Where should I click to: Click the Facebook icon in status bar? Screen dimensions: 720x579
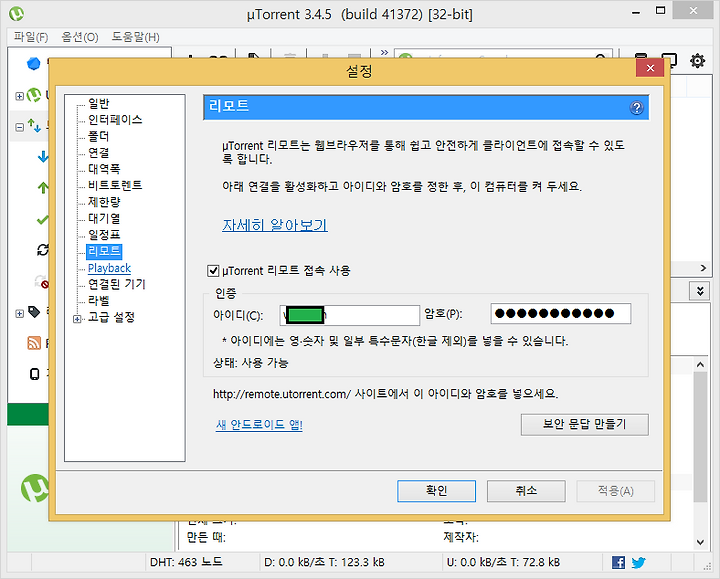pos(618,562)
